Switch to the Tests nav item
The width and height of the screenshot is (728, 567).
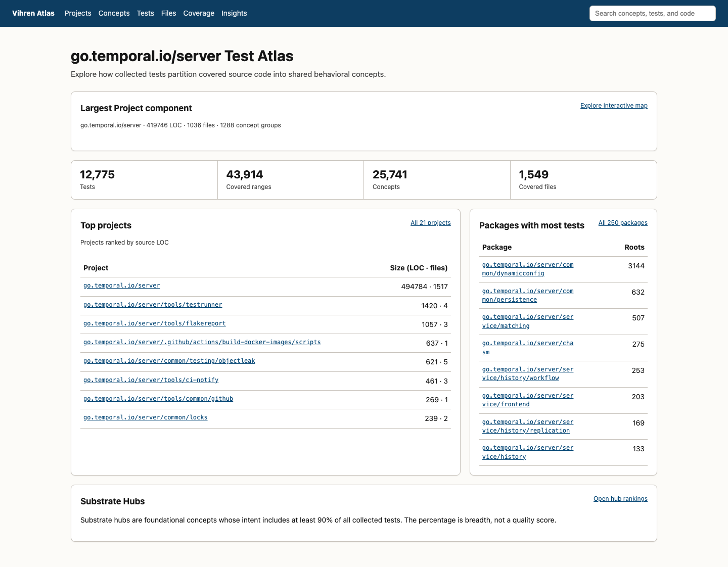click(x=145, y=13)
